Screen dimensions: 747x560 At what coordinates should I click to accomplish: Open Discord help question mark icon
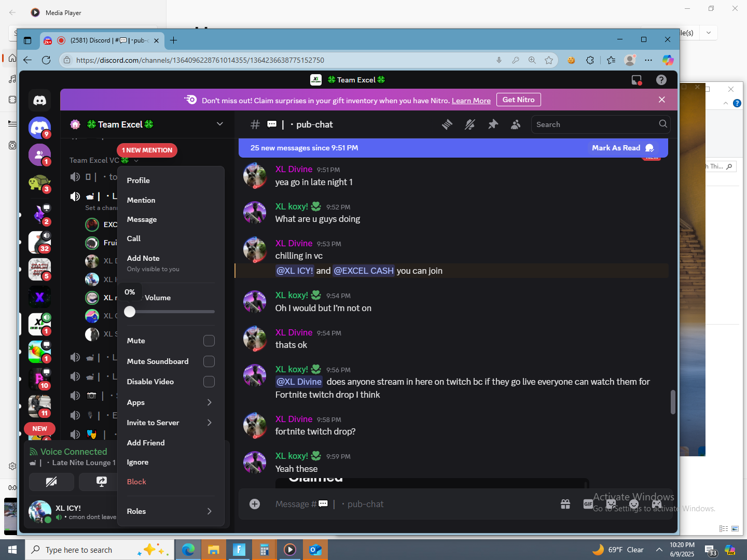[661, 80]
